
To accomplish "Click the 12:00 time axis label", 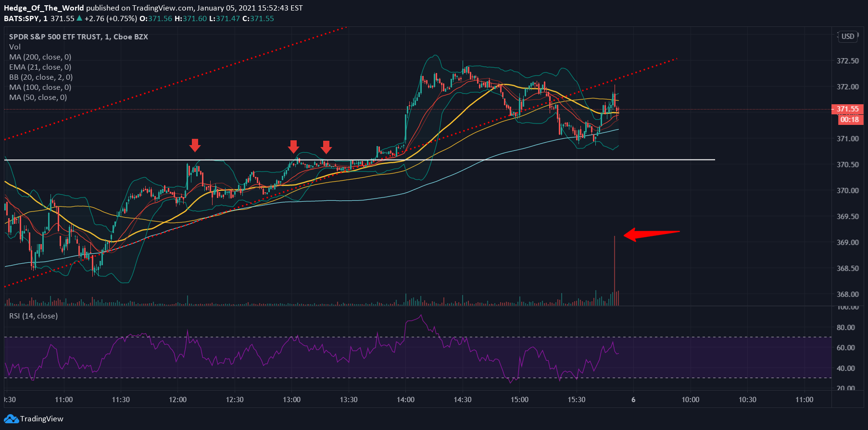I will point(178,400).
